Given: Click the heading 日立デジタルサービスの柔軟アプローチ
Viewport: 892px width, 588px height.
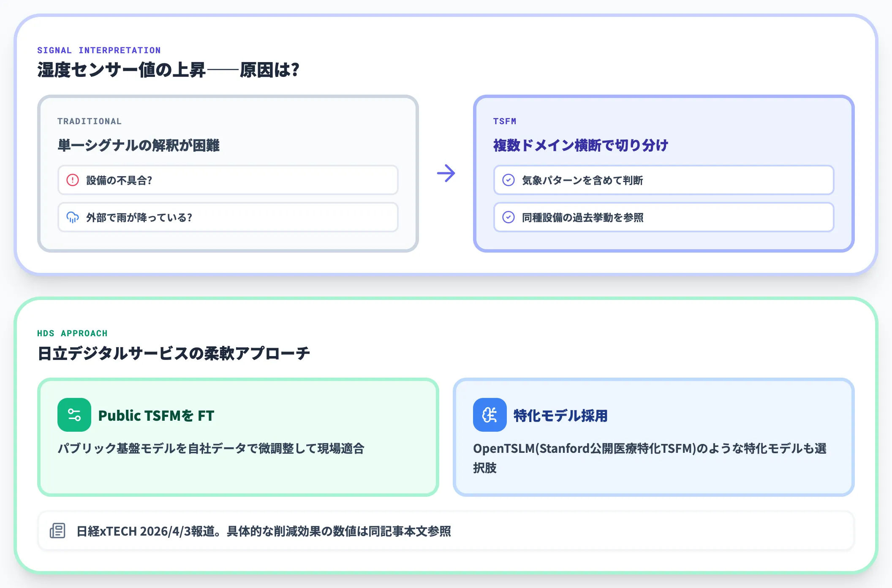Looking at the screenshot, I should coord(174,353).
